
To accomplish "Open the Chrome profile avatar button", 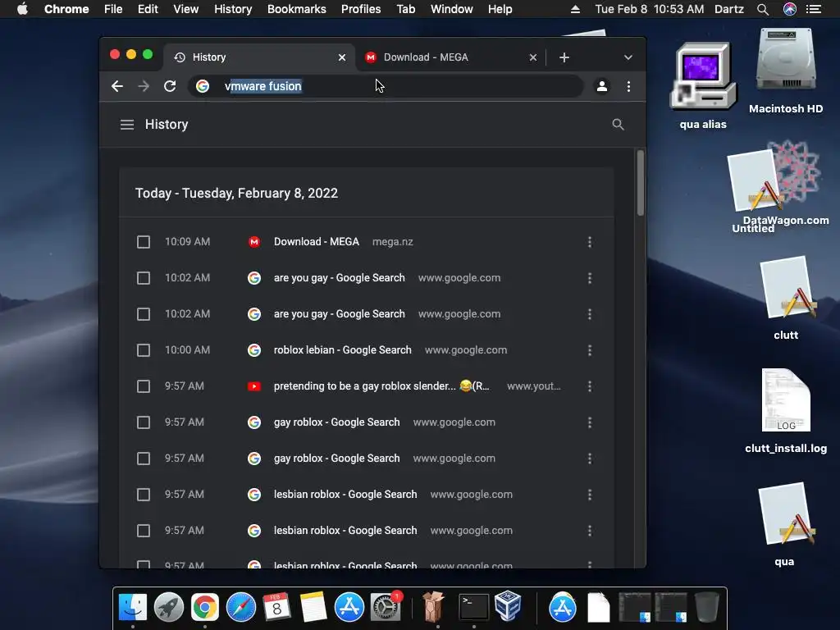I will [x=601, y=86].
